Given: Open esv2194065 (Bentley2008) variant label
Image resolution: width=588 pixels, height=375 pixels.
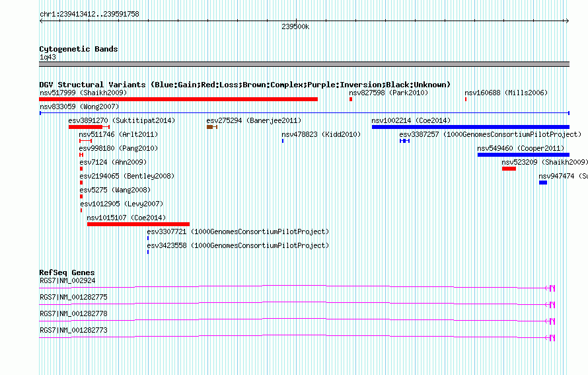Looking at the screenshot, I should click(127, 176).
